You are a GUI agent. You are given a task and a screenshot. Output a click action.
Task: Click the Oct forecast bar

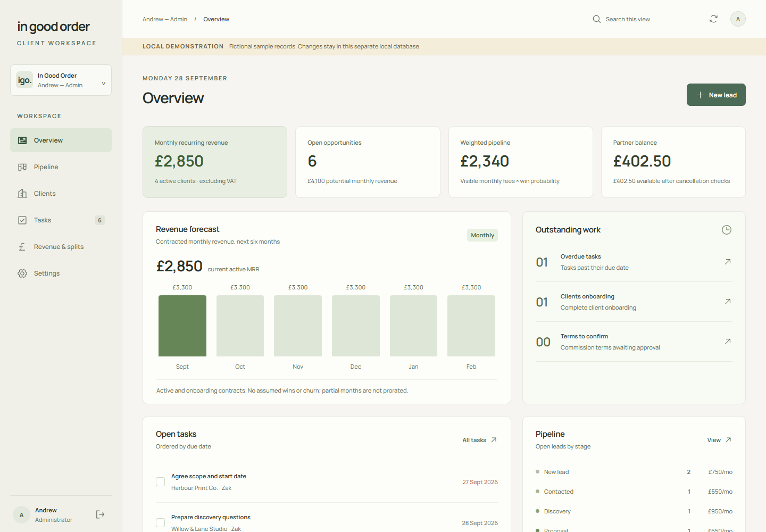240,326
